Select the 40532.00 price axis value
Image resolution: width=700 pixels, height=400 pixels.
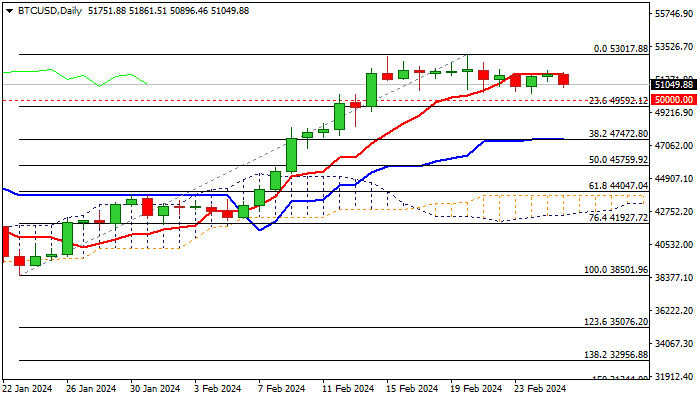coord(673,245)
